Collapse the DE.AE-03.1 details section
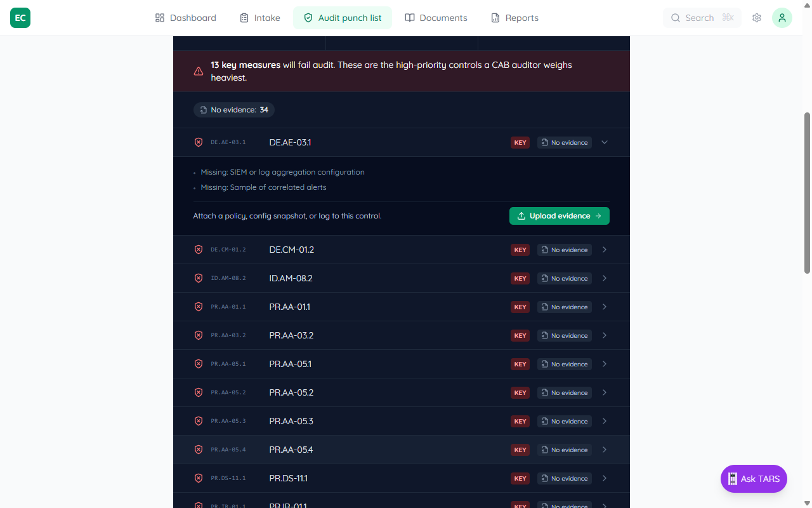 point(604,142)
